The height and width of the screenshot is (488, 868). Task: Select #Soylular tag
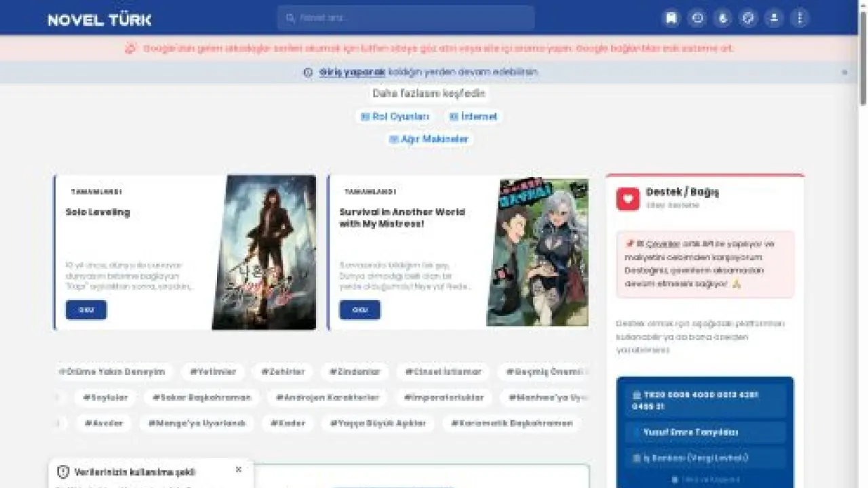pyautogui.click(x=105, y=397)
